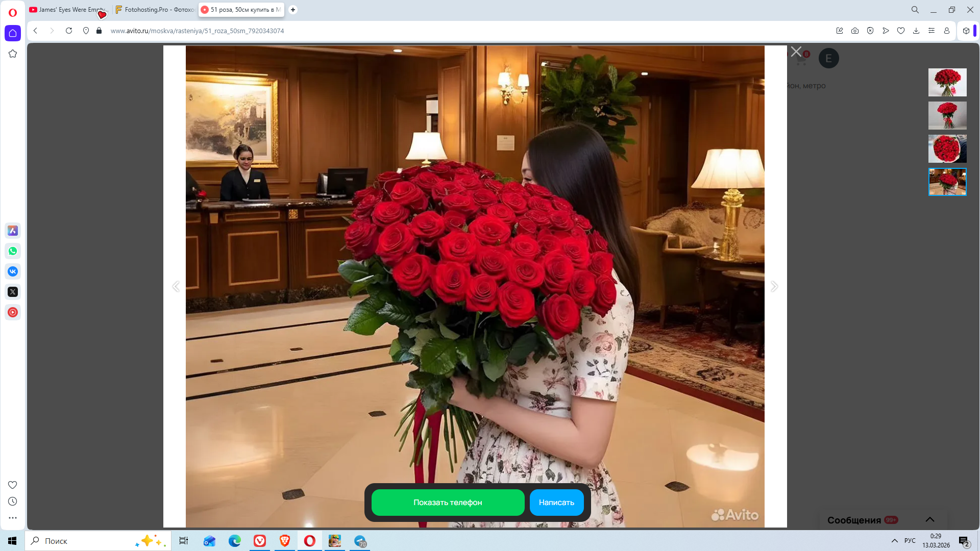Show hidden system tray icons
Screen dimensions: 980x551
894,541
